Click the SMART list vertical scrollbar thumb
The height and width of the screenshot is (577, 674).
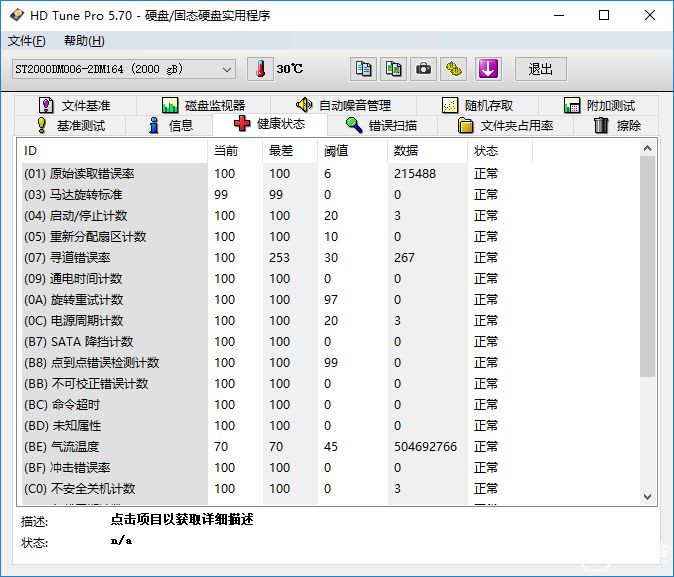[x=647, y=267]
